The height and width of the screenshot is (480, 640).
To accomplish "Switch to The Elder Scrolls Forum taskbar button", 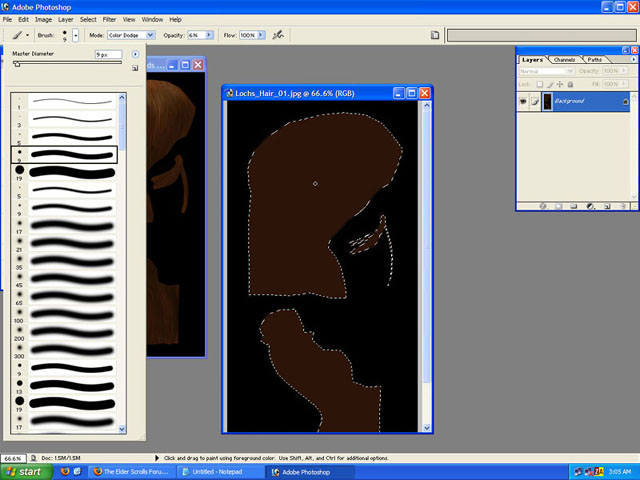I will [x=132, y=472].
